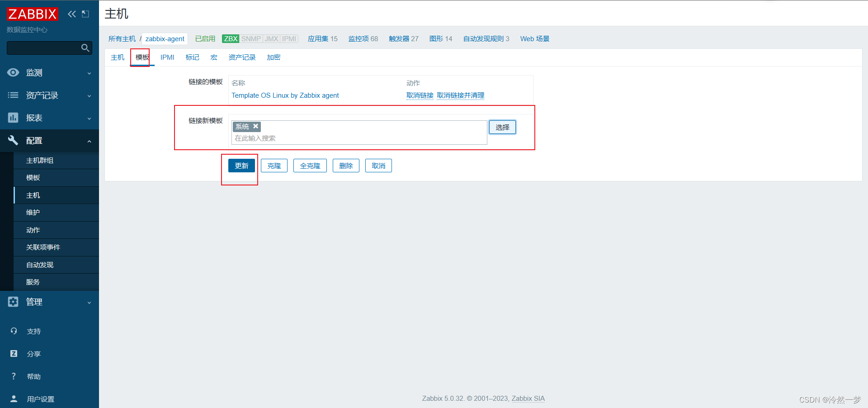Click the 取消链接 link
This screenshot has height=408, width=868.
[420, 95]
